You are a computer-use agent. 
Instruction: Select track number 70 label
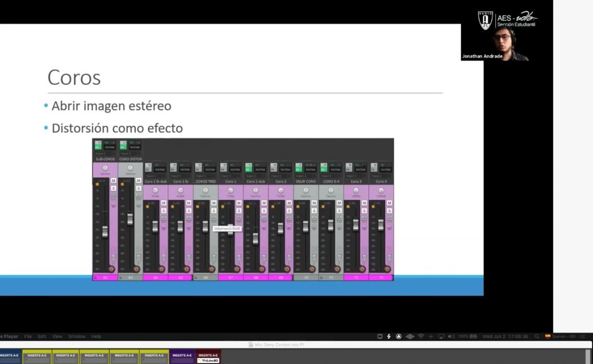pos(305,278)
